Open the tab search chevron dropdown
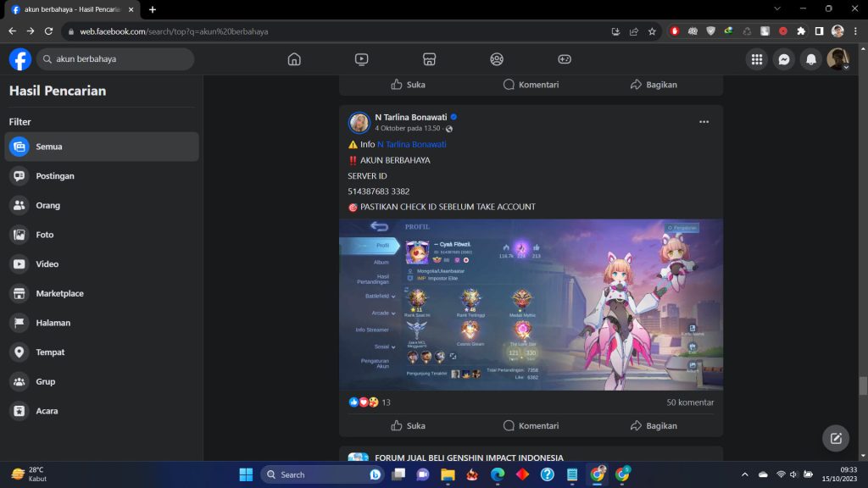868x488 pixels. click(777, 8)
